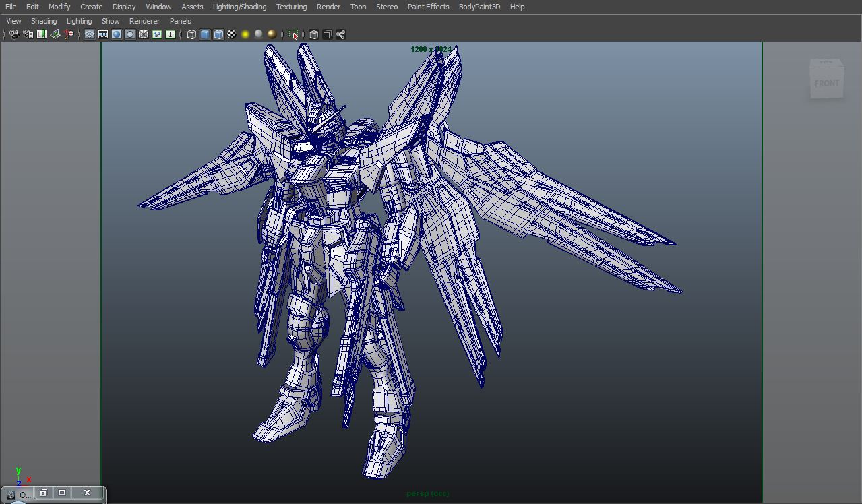Open the Texturing menu
Screen dimensions: 862x504
click(x=291, y=7)
